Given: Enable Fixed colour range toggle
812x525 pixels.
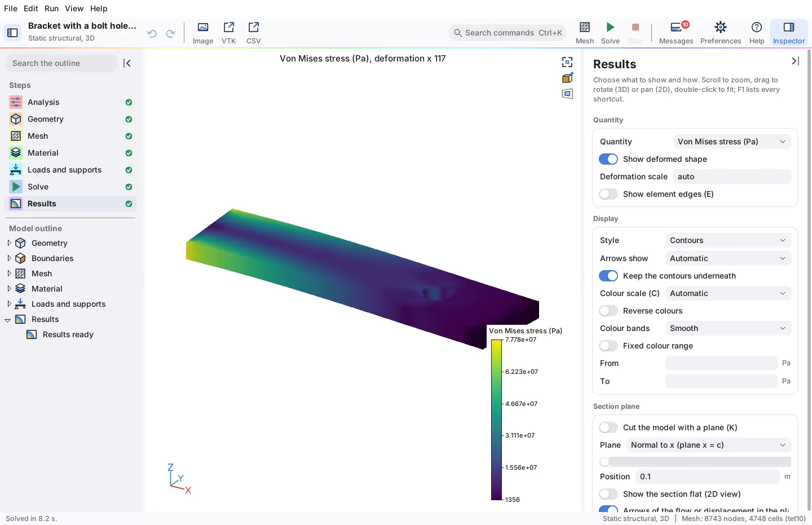Looking at the screenshot, I should click(608, 346).
